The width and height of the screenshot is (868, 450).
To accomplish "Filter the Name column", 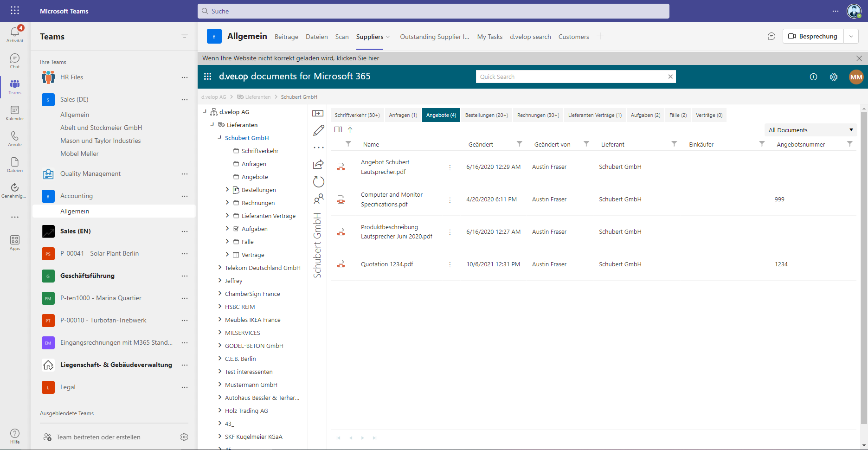I will tap(348, 144).
